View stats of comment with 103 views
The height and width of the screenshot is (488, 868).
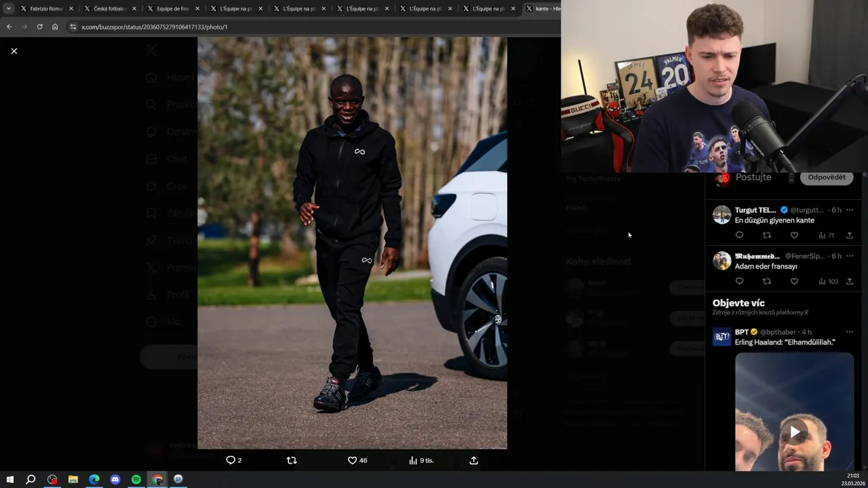828,281
